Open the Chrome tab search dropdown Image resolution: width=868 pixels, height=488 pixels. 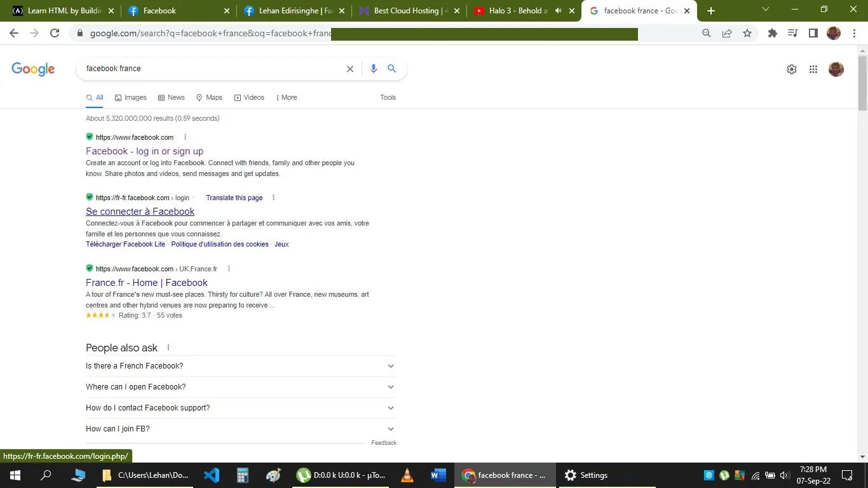click(766, 10)
